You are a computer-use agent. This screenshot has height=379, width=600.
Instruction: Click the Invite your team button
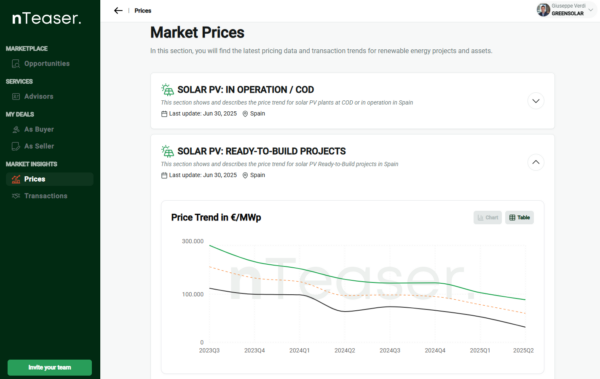point(50,368)
